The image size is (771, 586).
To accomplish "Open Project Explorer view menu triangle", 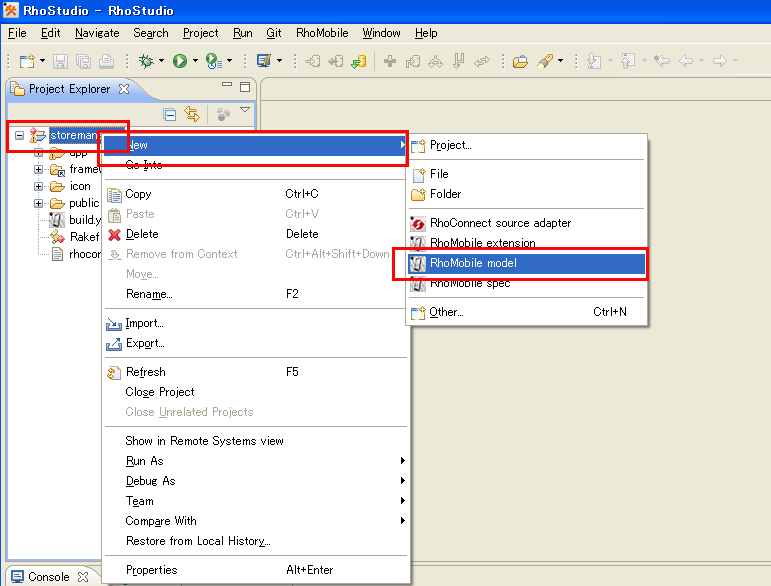I will click(x=245, y=110).
